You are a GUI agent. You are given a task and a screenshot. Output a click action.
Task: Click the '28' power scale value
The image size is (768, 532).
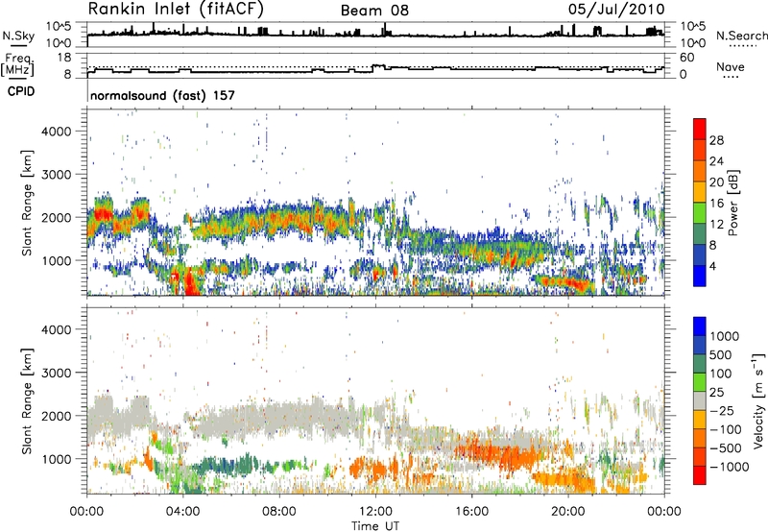tap(716, 140)
